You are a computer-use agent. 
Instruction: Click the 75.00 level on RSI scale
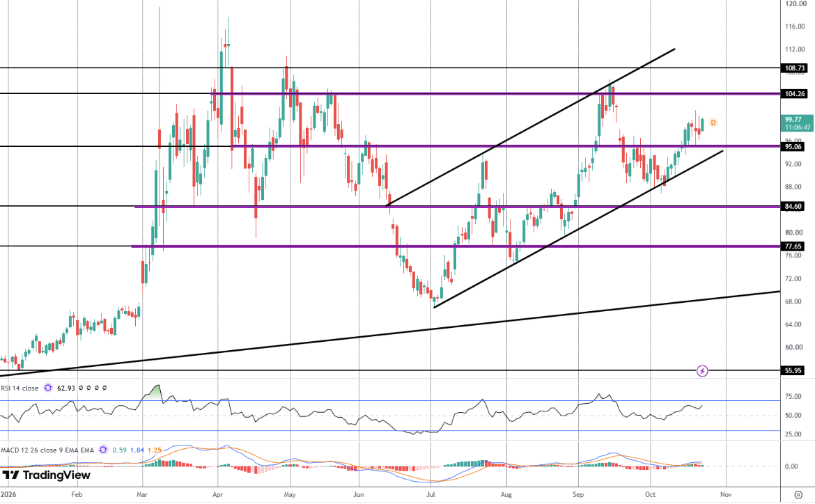coord(793,397)
